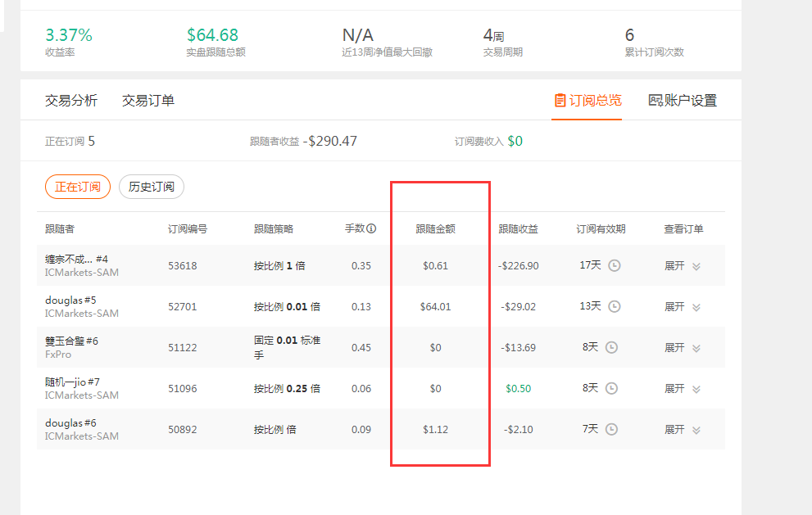Click the clock icon in the 13天 row
This screenshot has width=812, height=515.
pyautogui.click(x=615, y=306)
